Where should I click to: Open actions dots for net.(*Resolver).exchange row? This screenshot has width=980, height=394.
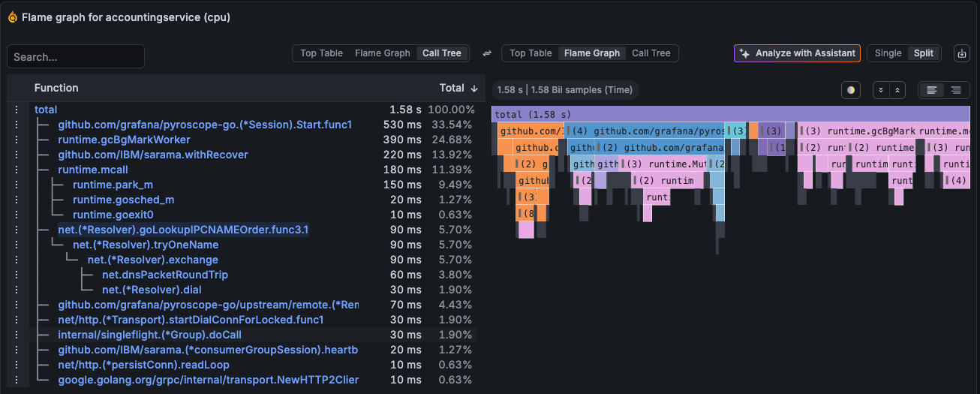tap(15, 260)
